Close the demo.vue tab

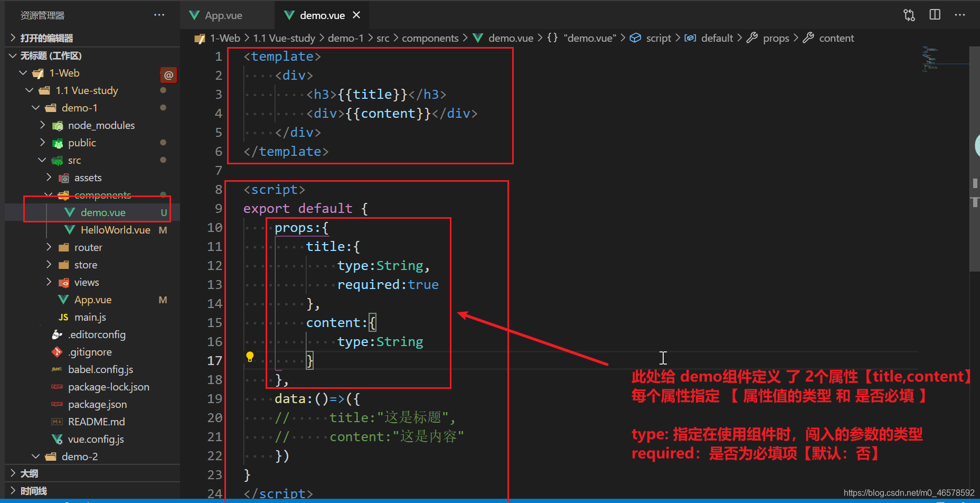coord(356,15)
